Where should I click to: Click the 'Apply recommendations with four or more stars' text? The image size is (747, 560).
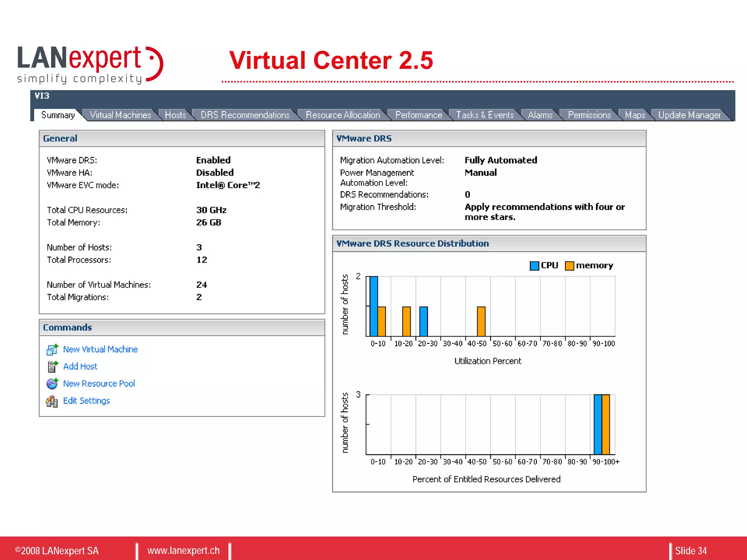click(x=545, y=212)
